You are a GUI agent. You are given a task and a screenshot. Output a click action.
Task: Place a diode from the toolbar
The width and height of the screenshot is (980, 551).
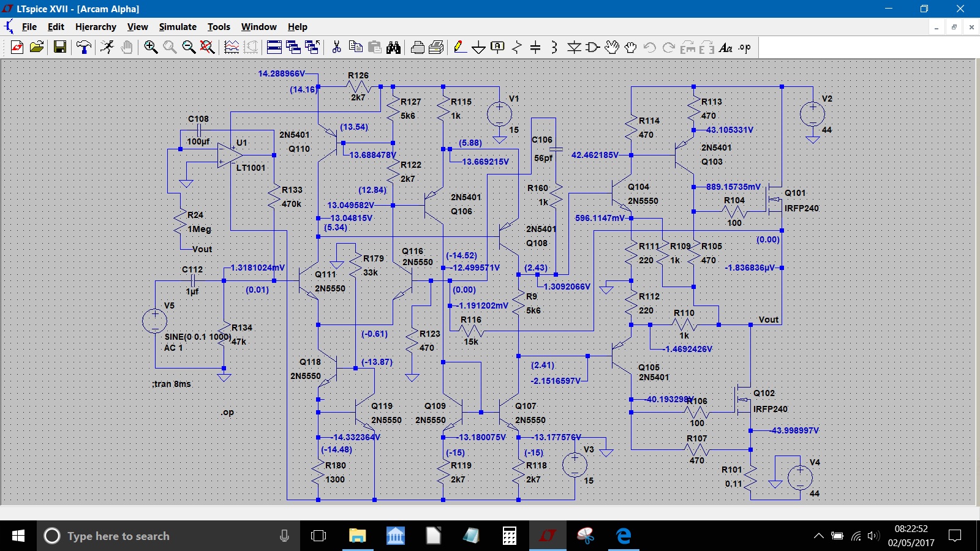click(x=574, y=48)
